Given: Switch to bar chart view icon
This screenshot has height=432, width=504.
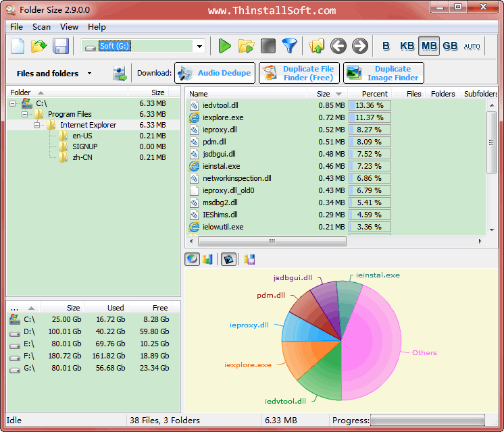Looking at the screenshot, I should point(207,259).
